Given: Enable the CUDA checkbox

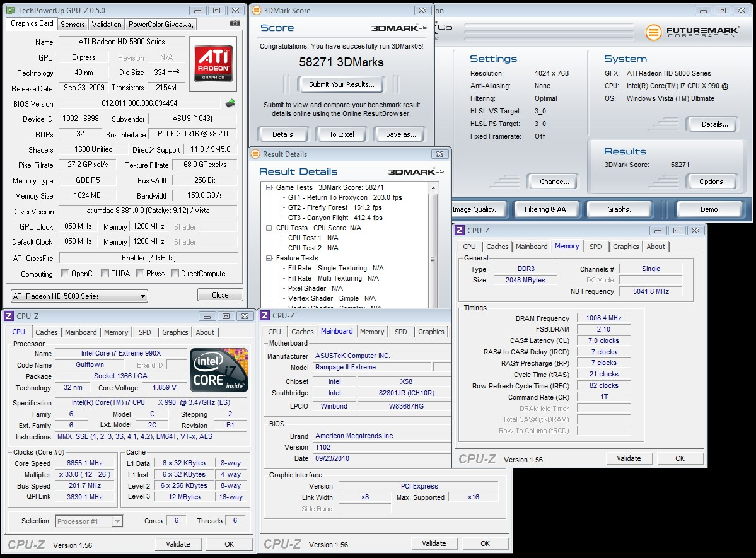Looking at the screenshot, I should 105,274.
